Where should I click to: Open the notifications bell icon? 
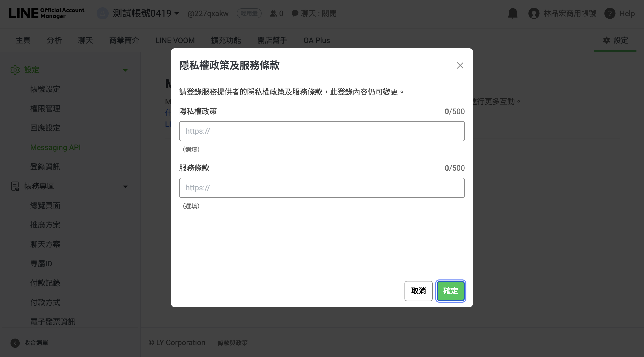[x=512, y=13]
